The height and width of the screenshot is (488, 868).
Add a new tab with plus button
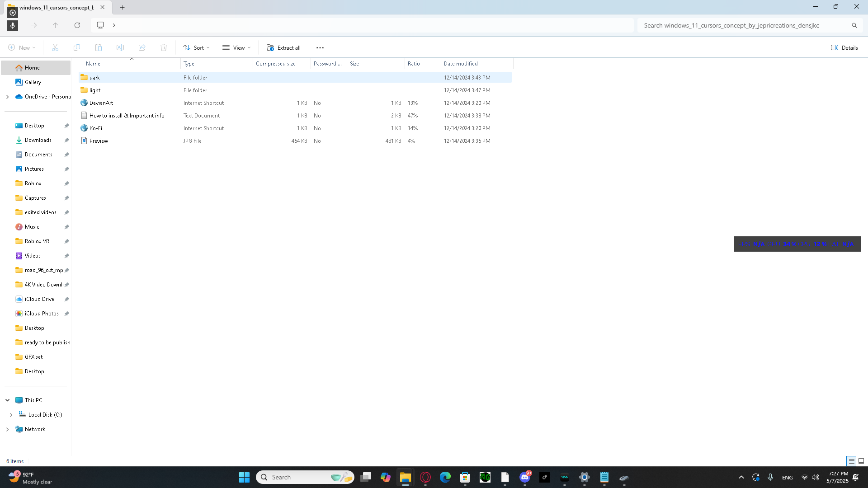click(x=122, y=7)
